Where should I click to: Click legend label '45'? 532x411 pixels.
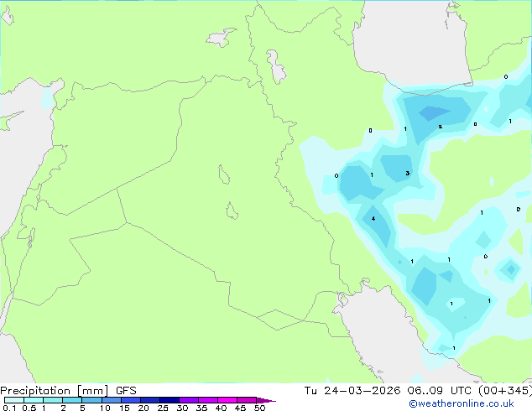coord(240,408)
